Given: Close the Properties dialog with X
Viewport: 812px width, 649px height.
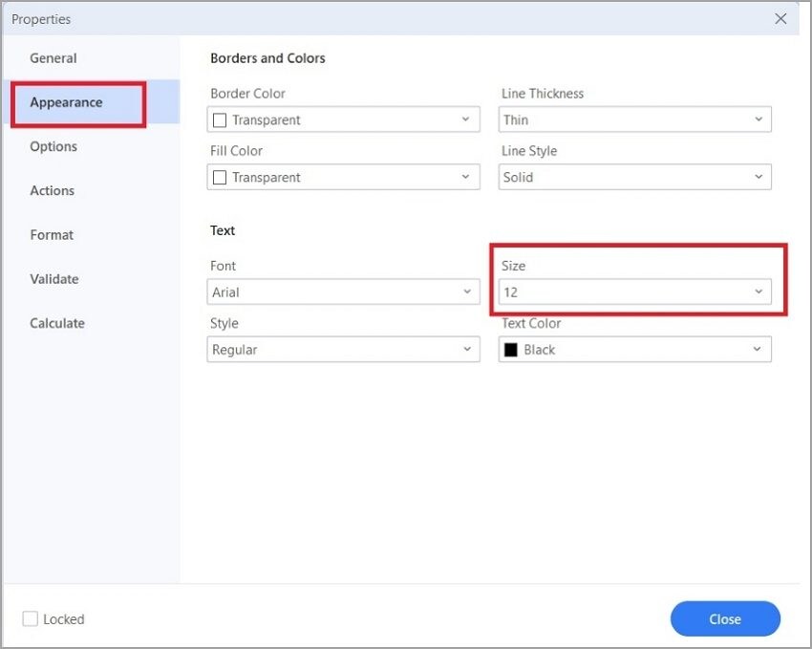Looking at the screenshot, I should pos(780,19).
